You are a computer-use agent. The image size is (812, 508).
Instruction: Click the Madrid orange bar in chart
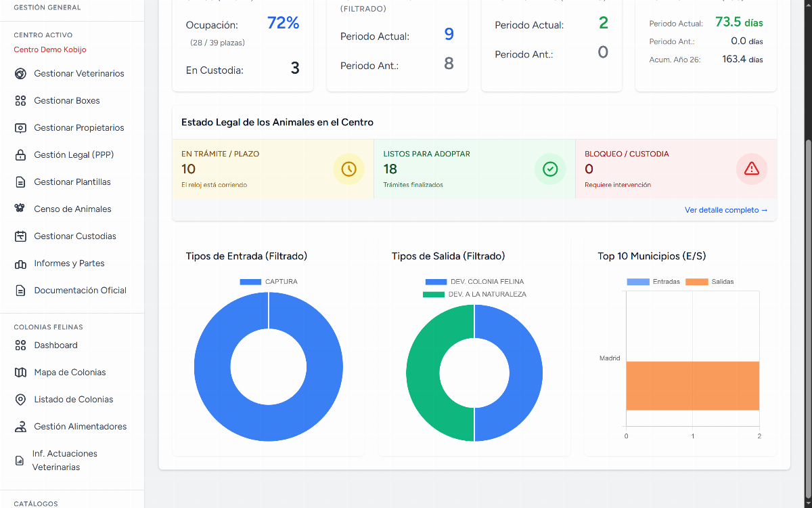(x=692, y=385)
